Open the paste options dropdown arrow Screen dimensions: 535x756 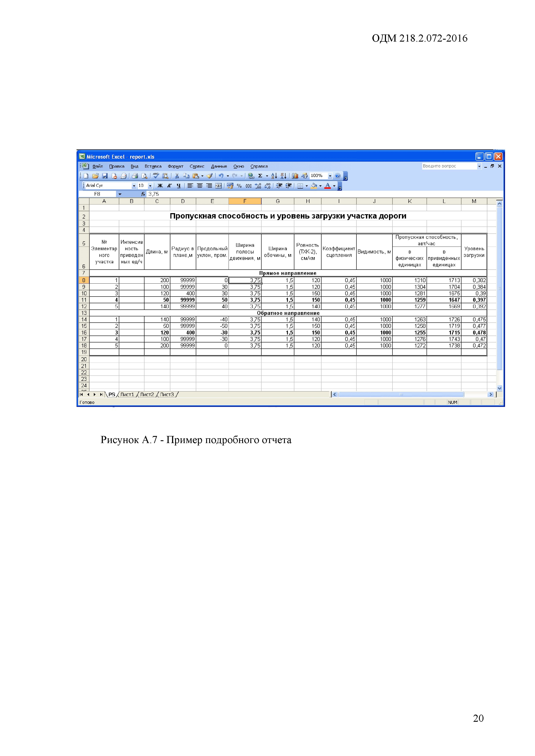(202, 176)
